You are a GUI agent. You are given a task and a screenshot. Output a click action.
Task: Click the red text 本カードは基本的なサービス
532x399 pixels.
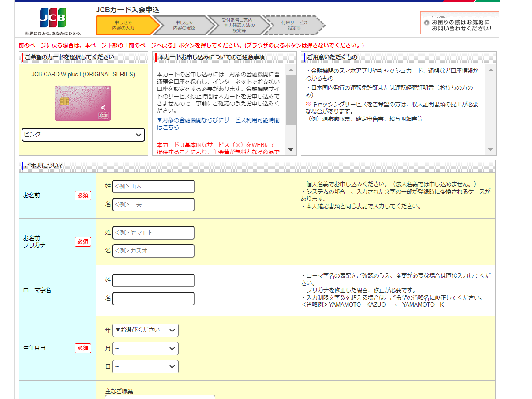[218, 148]
